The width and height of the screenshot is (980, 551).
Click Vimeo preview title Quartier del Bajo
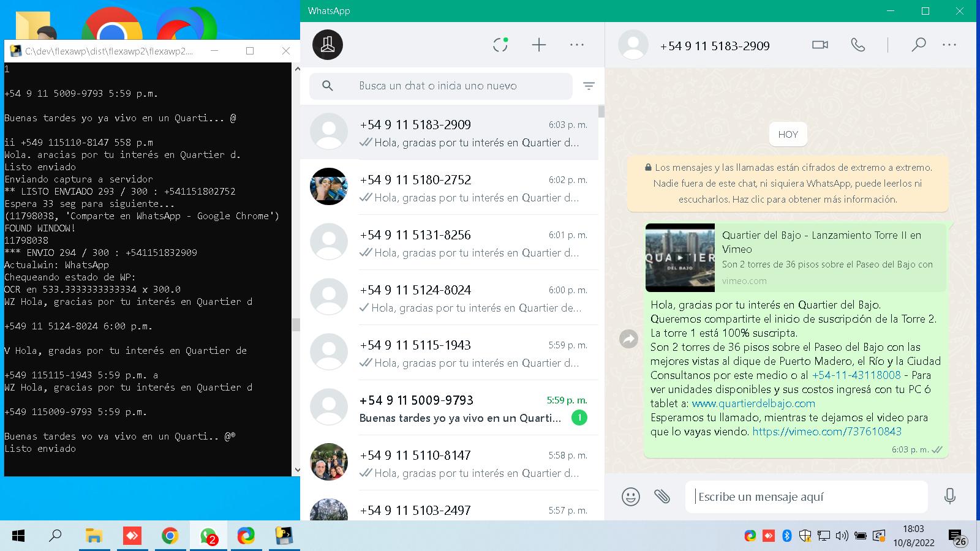click(x=821, y=242)
